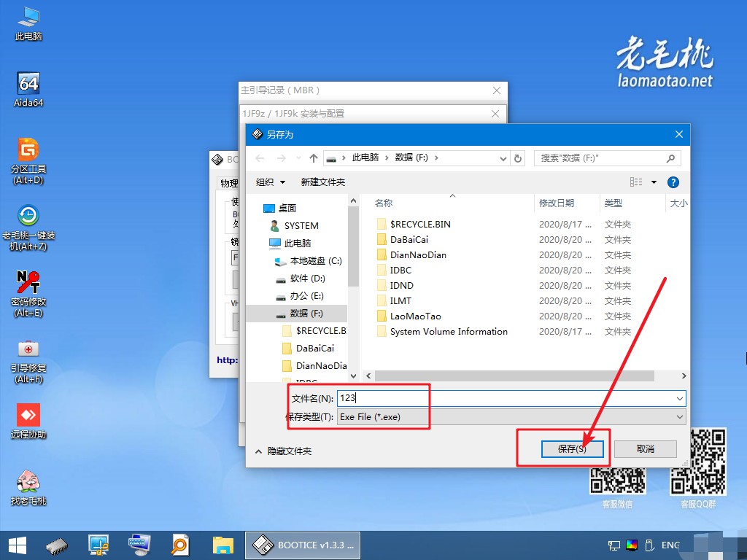Open the on-screen keyboard taskbar icon

click(139, 545)
